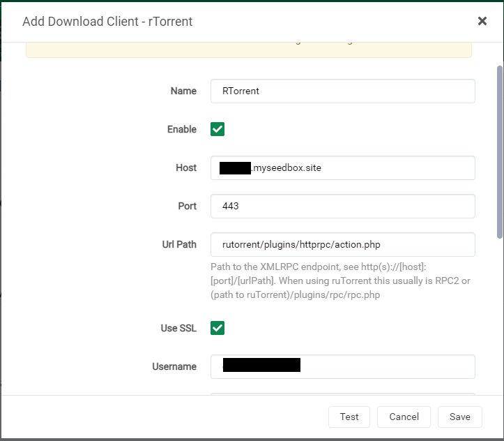Viewport: 504px width, 441px height.
Task: Click the 'Username' field label
Action: pyautogui.click(x=174, y=367)
